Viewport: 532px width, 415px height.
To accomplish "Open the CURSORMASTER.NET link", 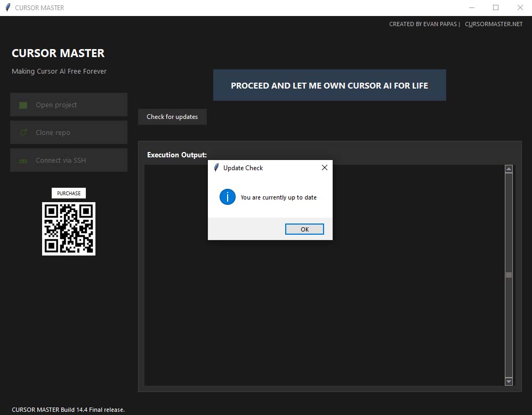I will (x=494, y=24).
